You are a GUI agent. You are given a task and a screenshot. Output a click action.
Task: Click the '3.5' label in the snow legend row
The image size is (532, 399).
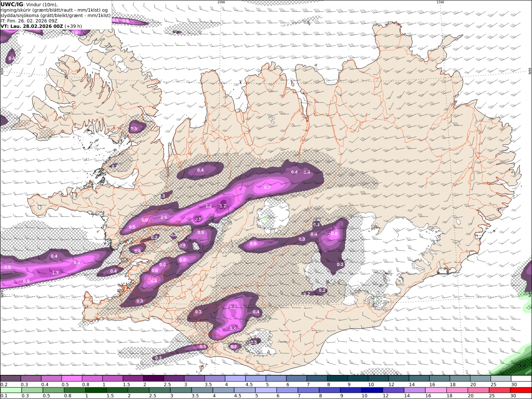208,384
